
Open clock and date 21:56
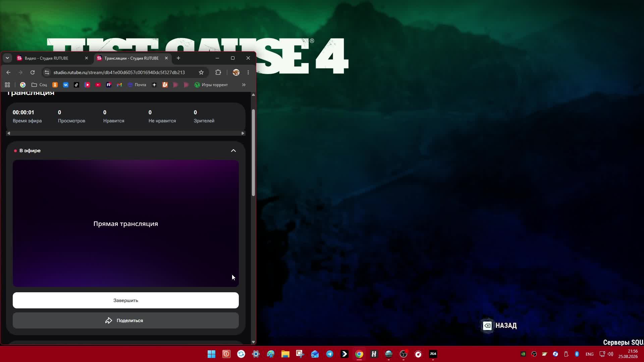[628, 354]
